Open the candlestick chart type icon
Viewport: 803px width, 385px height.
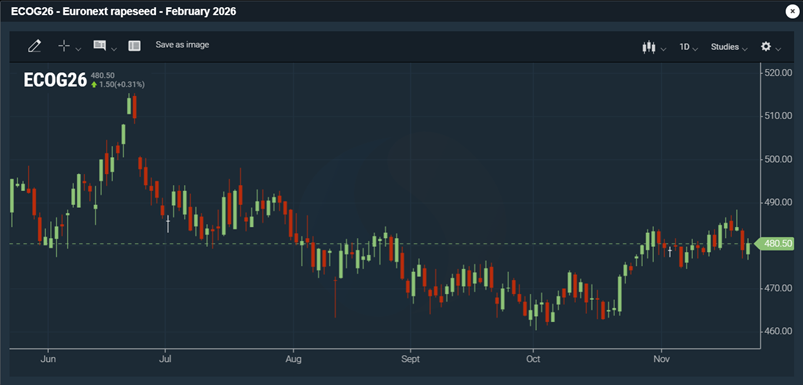(x=648, y=47)
